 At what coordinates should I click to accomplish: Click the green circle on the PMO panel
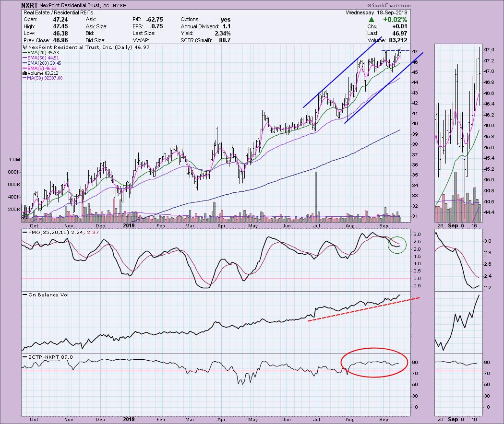(396, 244)
